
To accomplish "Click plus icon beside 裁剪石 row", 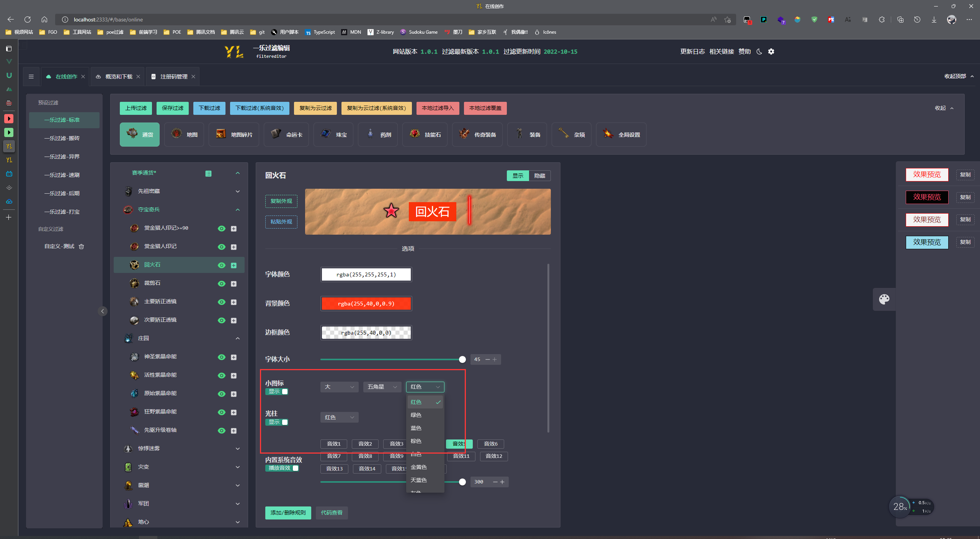I will 234,284.
